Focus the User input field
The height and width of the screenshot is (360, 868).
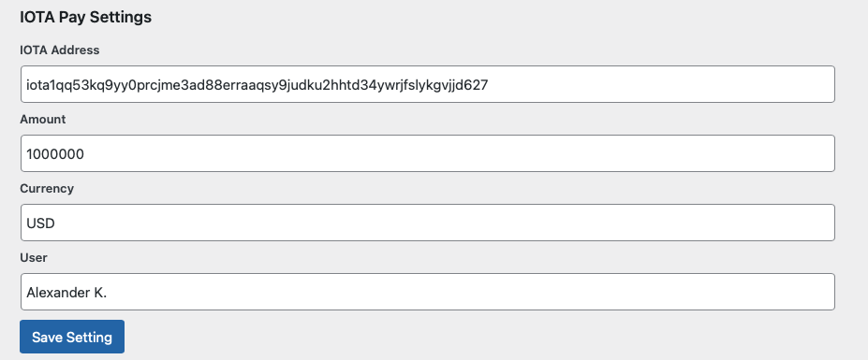click(x=427, y=292)
